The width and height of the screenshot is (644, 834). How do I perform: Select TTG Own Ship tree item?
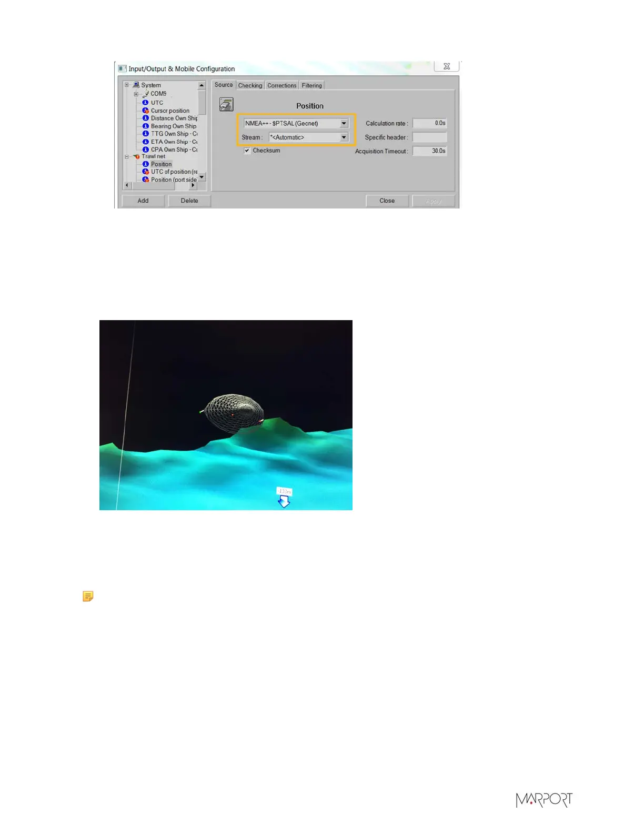tap(174, 134)
